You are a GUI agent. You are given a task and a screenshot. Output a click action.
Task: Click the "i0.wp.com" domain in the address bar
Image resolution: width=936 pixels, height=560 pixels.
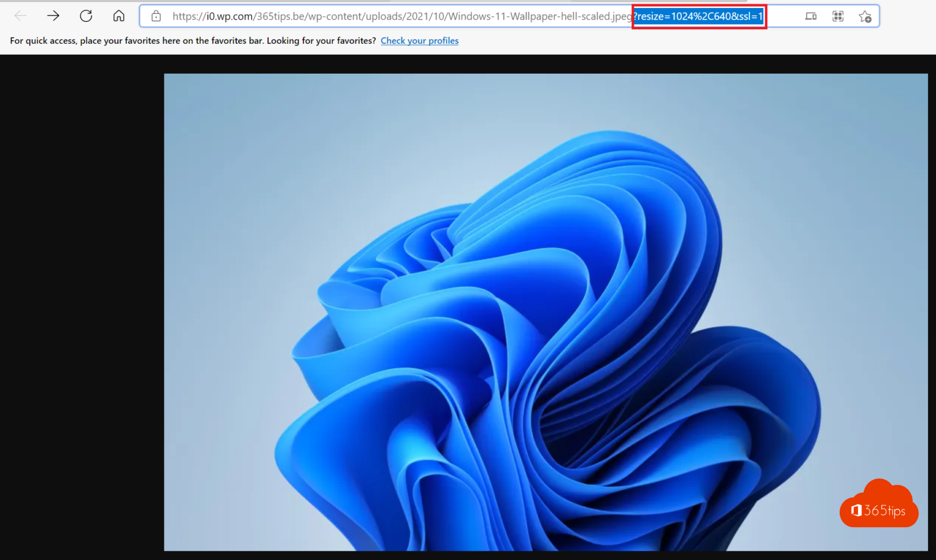[x=230, y=16]
